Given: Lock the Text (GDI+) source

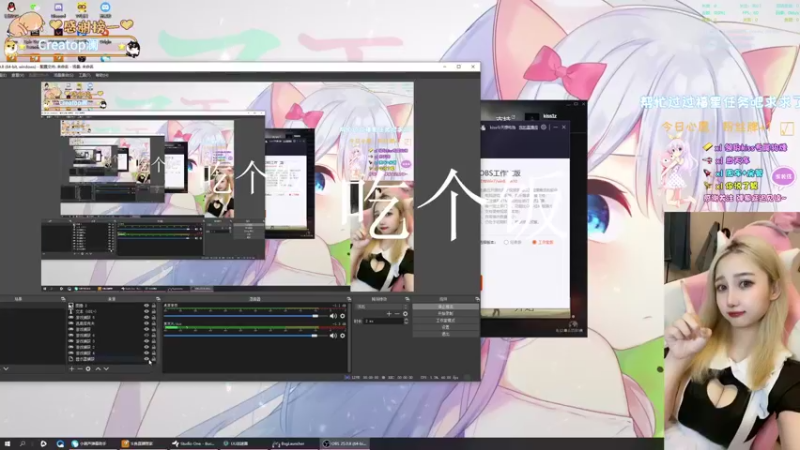Looking at the screenshot, I should pyautogui.click(x=154, y=311).
